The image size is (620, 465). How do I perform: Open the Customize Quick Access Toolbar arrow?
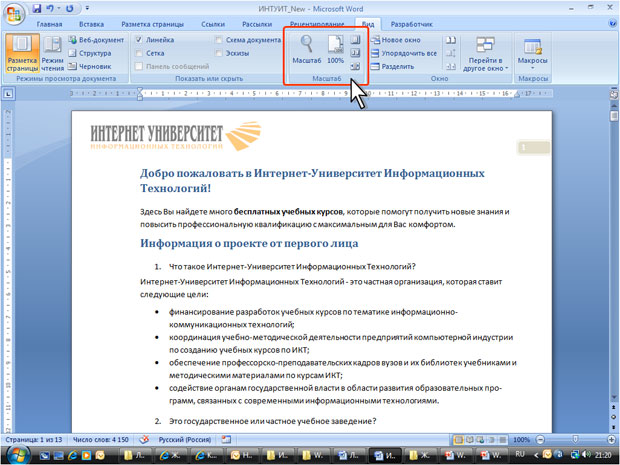[x=87, y=8]
